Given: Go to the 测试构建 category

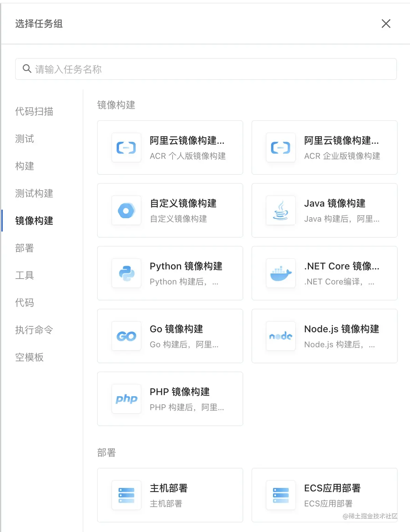Looking at the screenshot, I should click(34, 193).
